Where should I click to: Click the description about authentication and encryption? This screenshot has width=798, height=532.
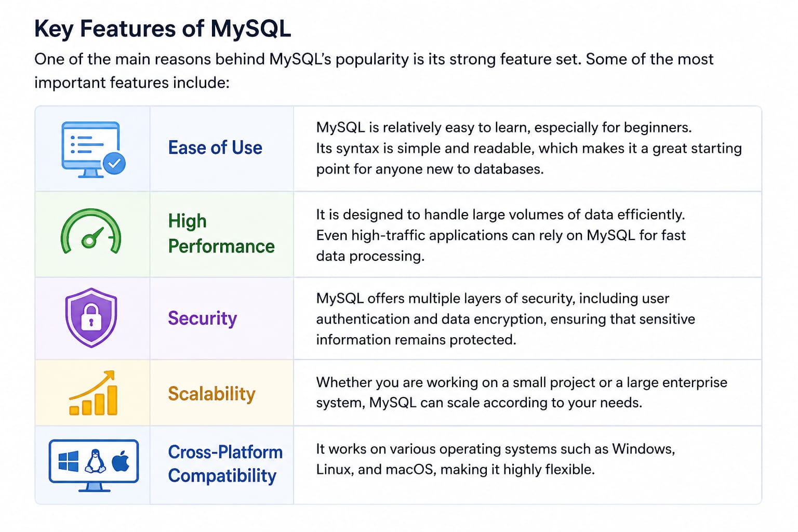[x=505, y=319]
